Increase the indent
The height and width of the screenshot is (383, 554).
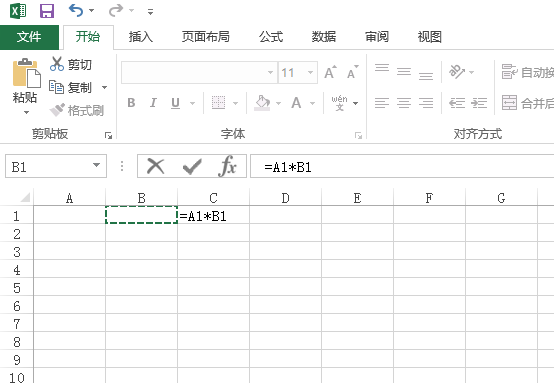pos(479,103)
